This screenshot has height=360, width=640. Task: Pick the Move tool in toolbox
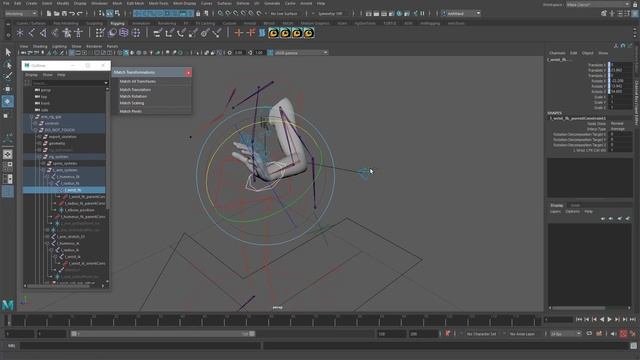tap(8, 89)
